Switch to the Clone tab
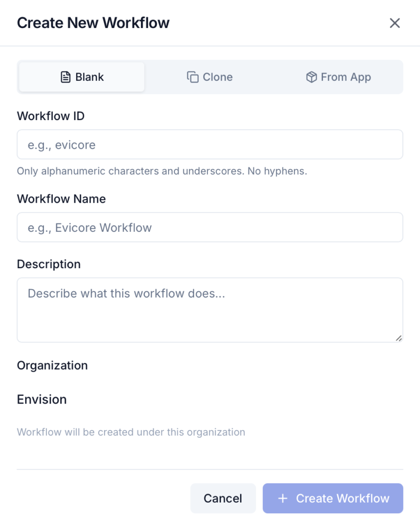420x523 pixels. 209,77
